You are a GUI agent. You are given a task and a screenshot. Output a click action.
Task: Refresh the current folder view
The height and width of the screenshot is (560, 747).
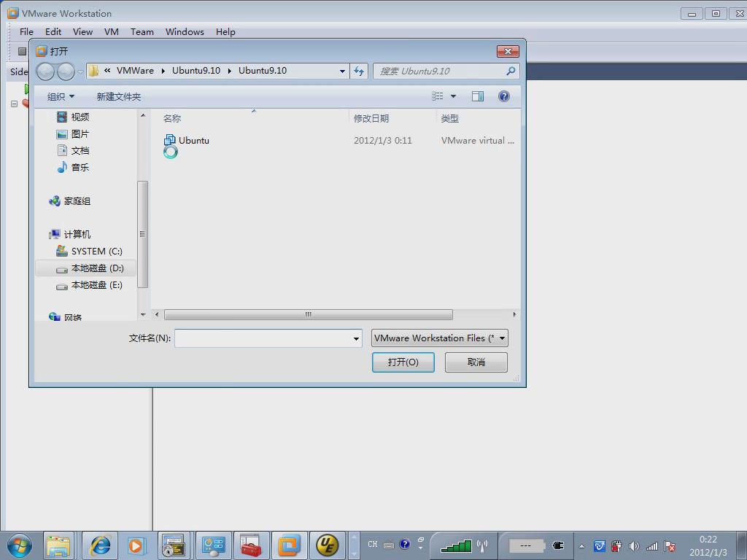click(x=359, y=71)
